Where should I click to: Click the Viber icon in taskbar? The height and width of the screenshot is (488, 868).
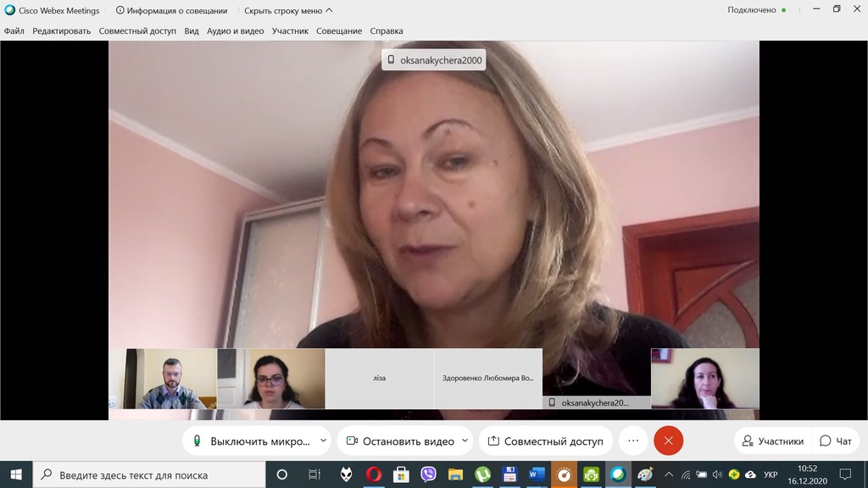pos(428,474)
